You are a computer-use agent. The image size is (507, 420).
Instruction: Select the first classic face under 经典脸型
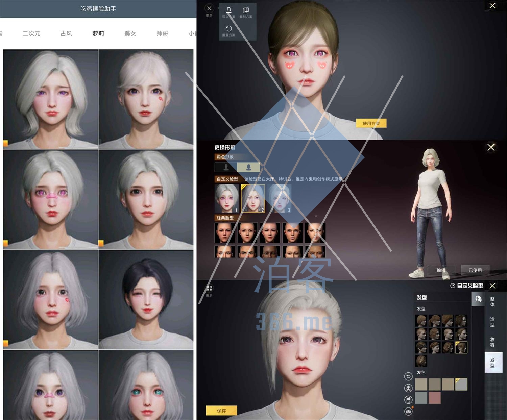click(x=225, y=233)
